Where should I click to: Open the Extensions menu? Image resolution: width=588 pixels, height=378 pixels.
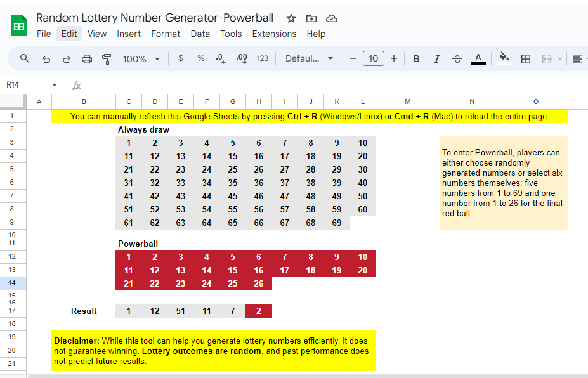[274, 34]
